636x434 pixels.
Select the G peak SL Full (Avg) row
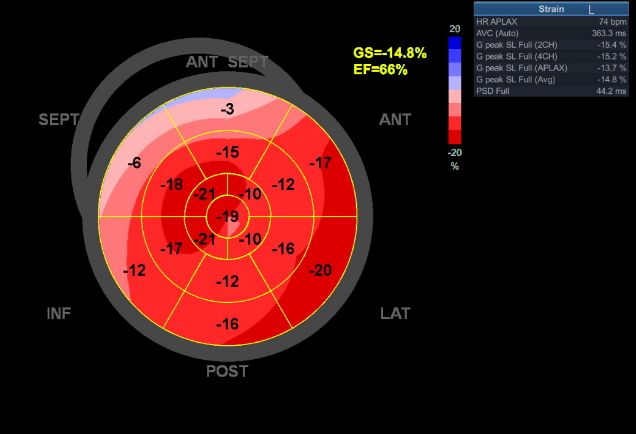click(x=552, y=80)
